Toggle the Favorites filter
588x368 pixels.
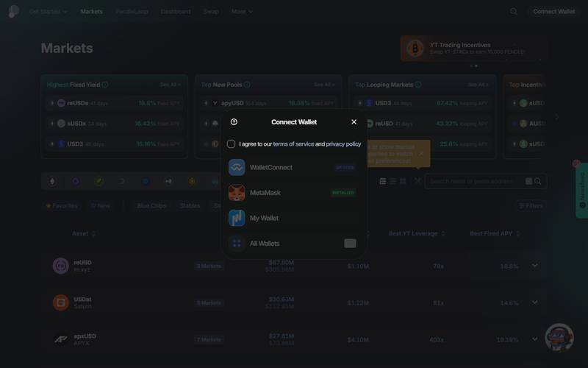62,206
